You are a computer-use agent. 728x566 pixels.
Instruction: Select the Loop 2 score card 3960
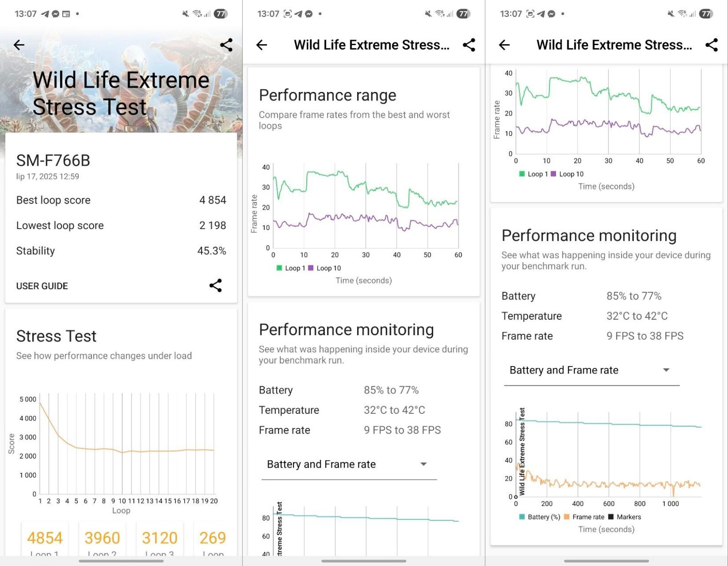[x=102, y=540]
